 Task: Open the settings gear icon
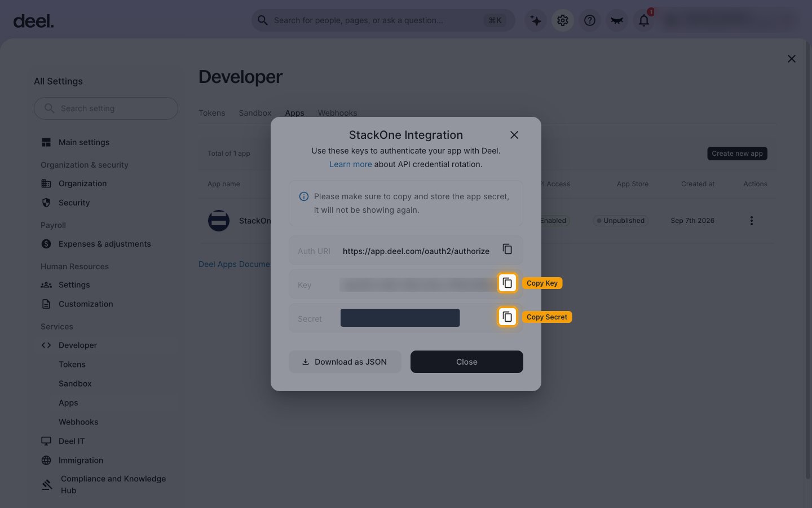[563, 20]
